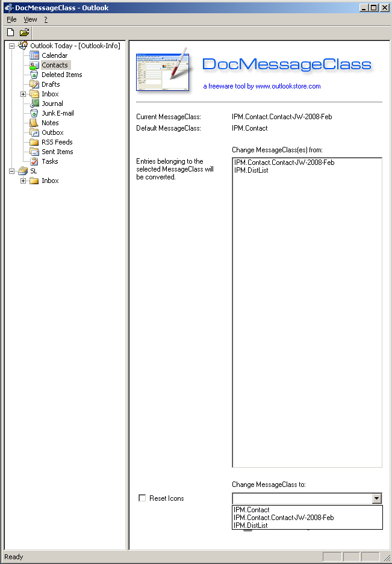
Task: Select the Contacts folder label
Action: (x=55, y=65)
